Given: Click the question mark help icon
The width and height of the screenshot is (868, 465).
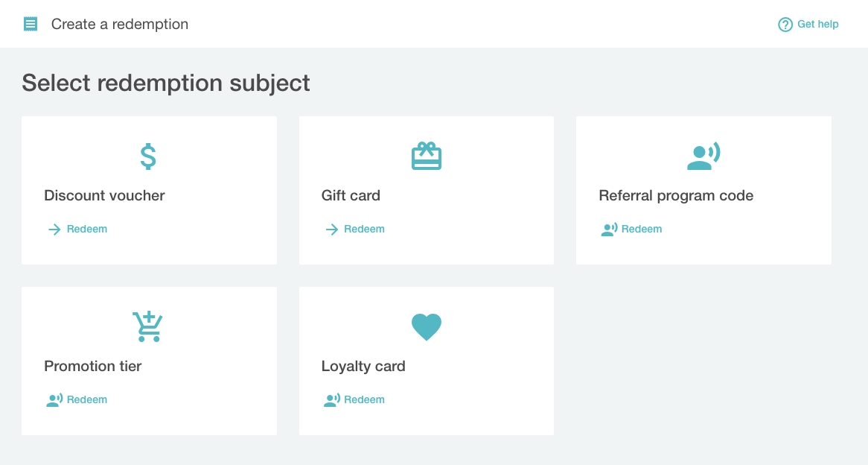Looking at the screenshot, I should click(785, 25).
